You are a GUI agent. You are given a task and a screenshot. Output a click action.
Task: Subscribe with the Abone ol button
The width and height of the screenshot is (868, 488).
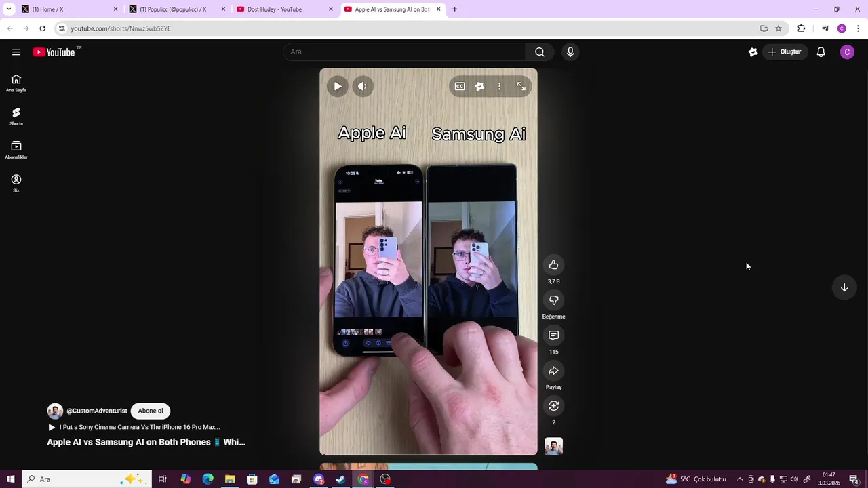tap(151, 411)
